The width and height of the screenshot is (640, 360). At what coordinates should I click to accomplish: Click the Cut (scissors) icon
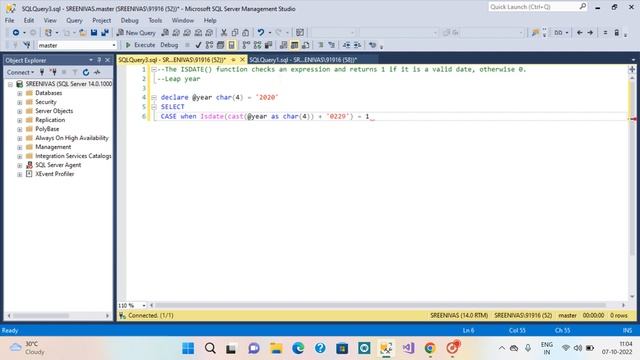point(224,33)
